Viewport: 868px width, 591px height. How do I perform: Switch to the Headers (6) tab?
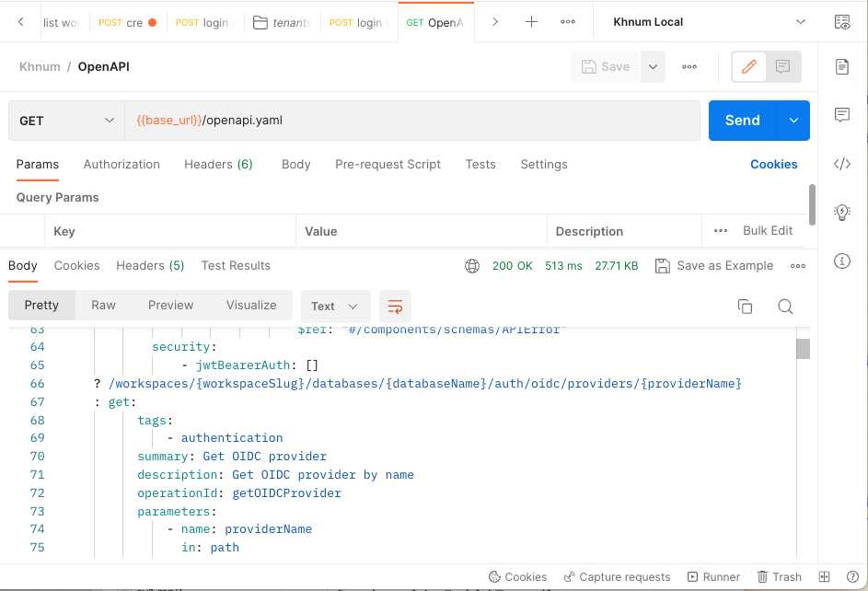coord(218,164)
